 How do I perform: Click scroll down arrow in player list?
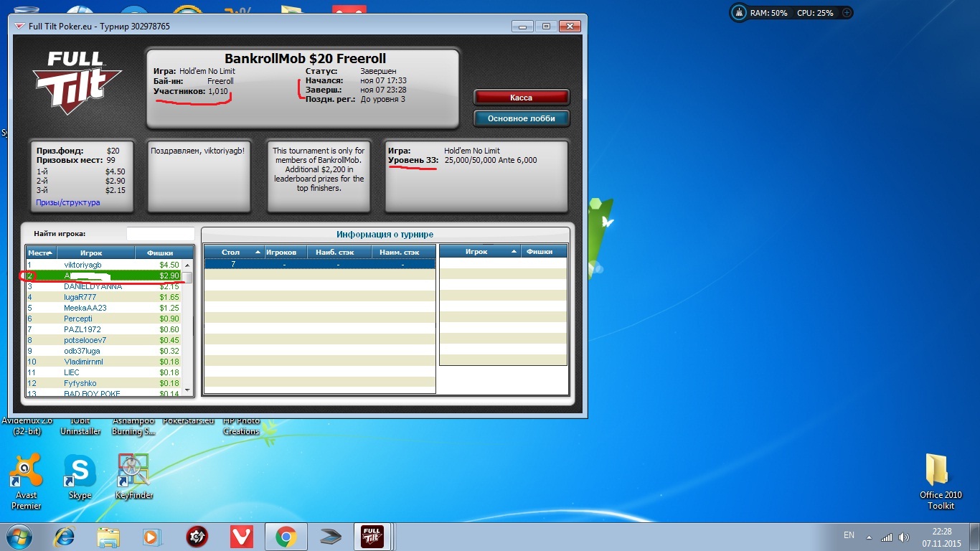(188, 390)
